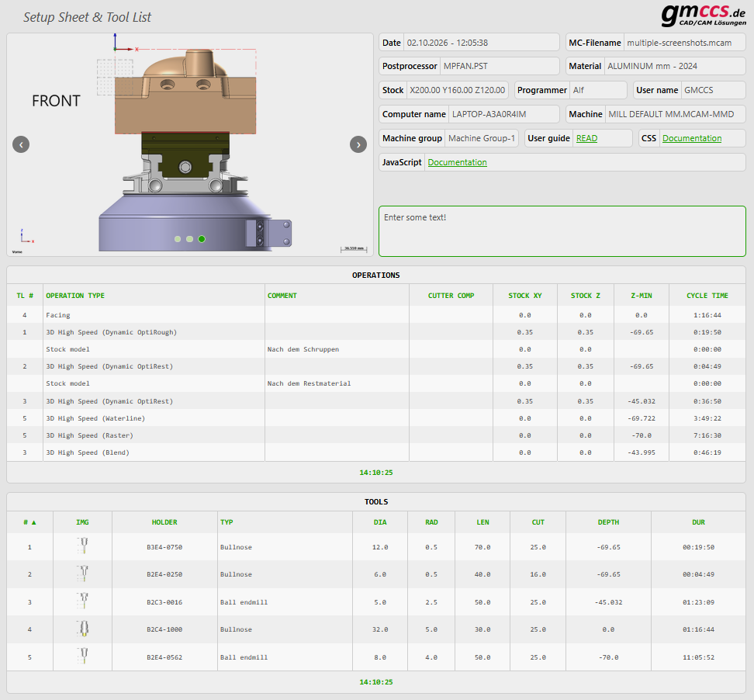754x700 pixels.
Task: Click the tool 3 Ball endmill image
Action: pos(84,601)
